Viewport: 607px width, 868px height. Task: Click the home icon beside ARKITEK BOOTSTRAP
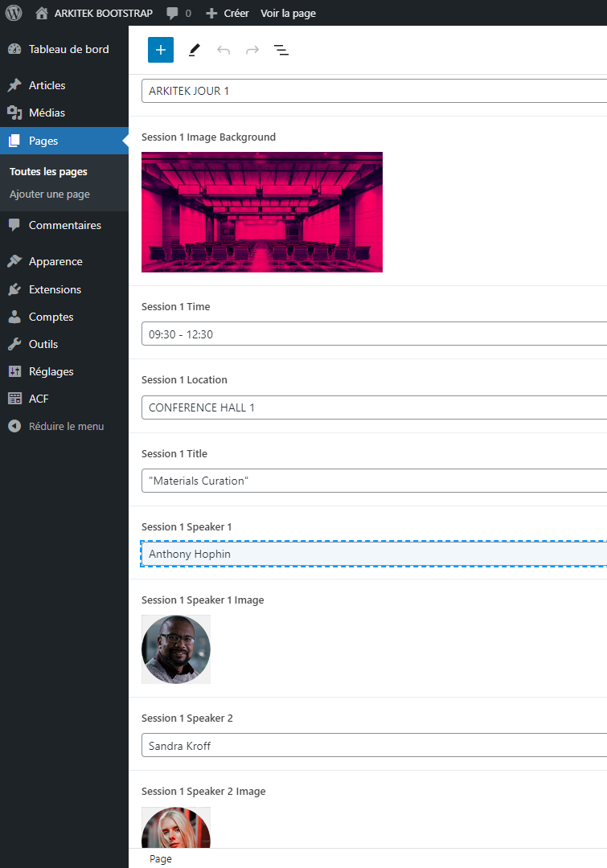[x=42, y=13]
